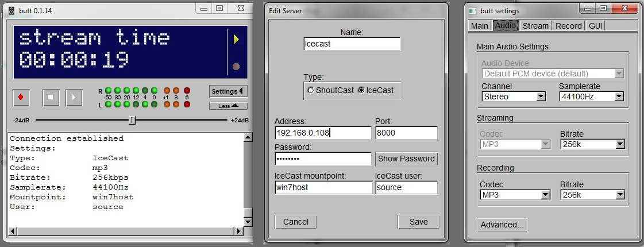
Task: Click the 'Main Audio Settings' heading
Action: 512,47
